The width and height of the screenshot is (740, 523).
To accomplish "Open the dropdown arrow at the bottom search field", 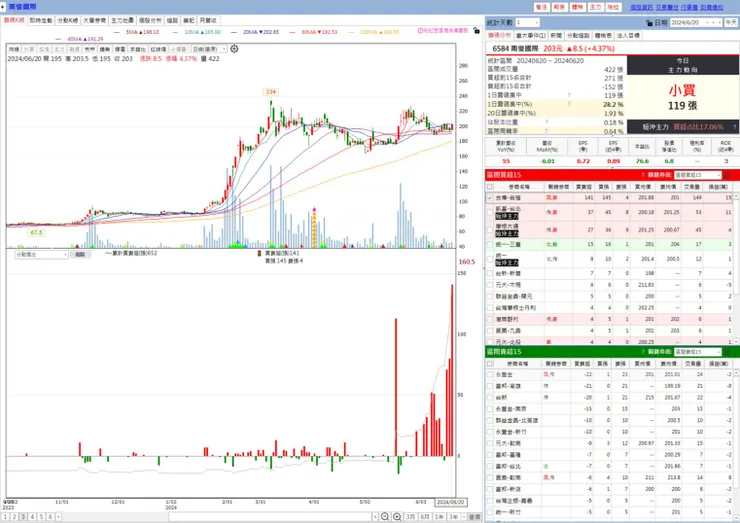I will click(375, 517).
